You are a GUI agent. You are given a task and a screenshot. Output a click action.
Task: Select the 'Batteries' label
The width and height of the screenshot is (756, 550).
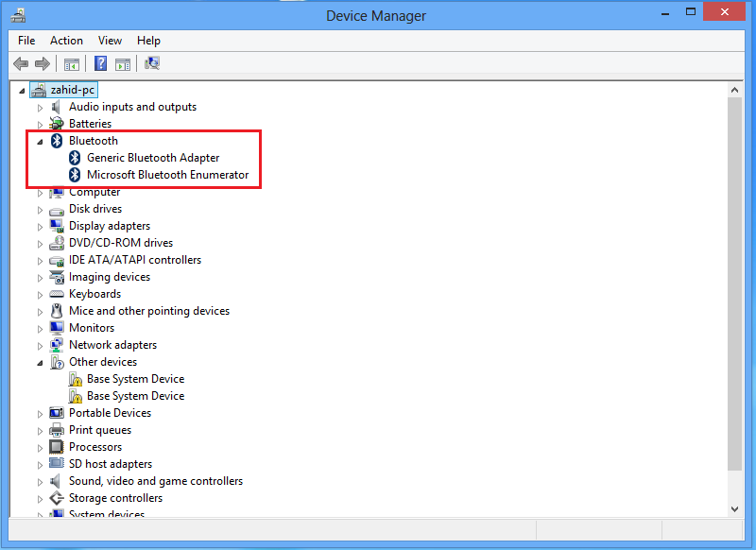click(x=90, y=124)
